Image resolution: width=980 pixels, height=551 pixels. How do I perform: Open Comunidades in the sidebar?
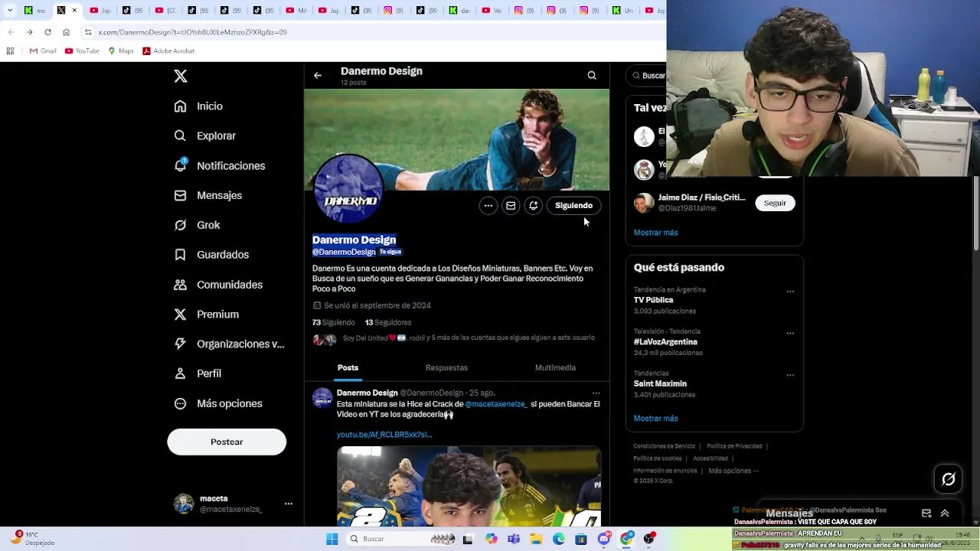(x=218, y=285)
